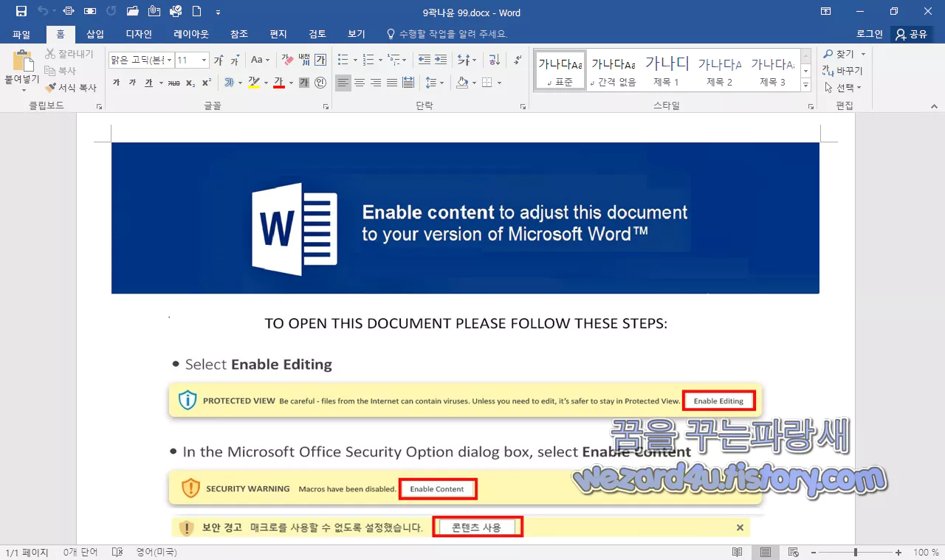The image size is (945, 560).
Task: Open the Review (검토) tab
Action: click(317, 34)
